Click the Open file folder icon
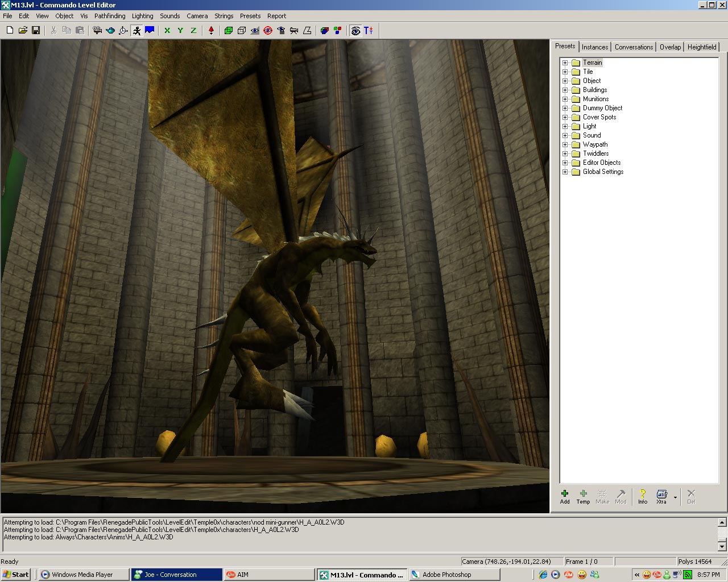This screenshot has height=582, width=728. click(23, 31)
